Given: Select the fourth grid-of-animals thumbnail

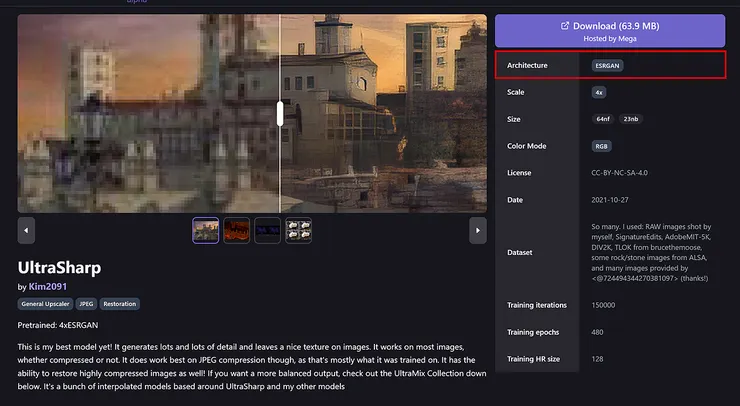Looking at the screenshot, I should pos(298,230).
